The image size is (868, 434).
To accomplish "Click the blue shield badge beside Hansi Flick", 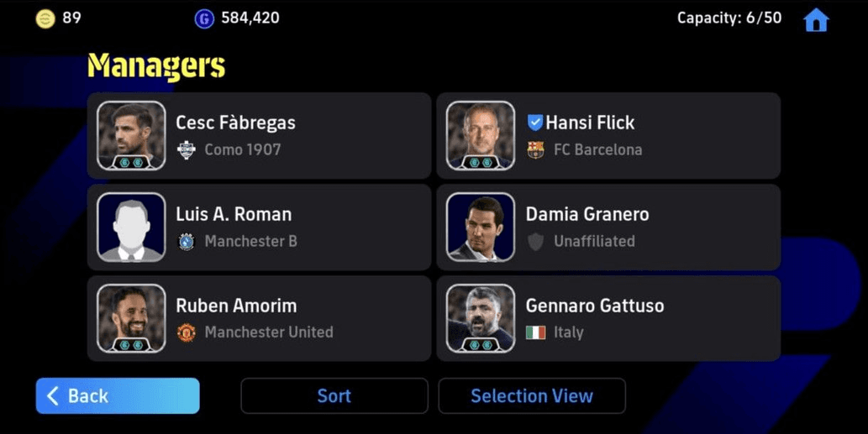I will (535, 123).
